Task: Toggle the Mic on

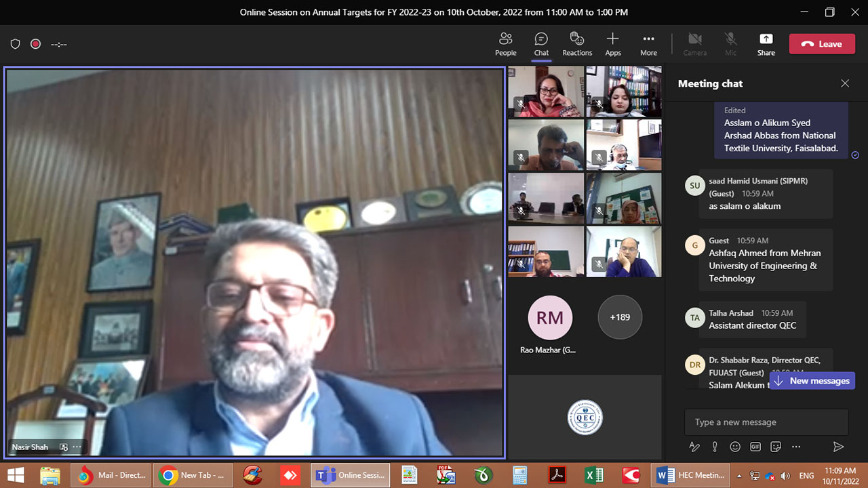Action: pyautogui.click(x=730, y=44)
